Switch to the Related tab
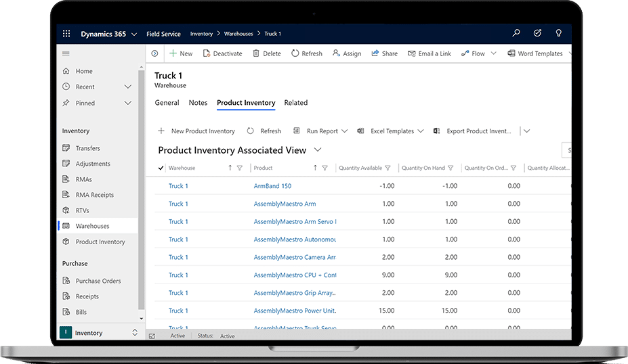 coord(295,103)
